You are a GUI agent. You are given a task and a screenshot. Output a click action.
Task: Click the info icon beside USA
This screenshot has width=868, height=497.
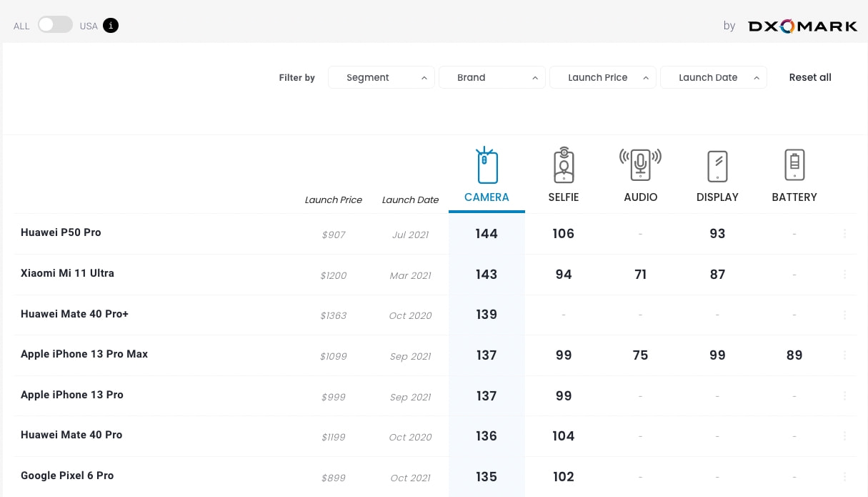111,26
